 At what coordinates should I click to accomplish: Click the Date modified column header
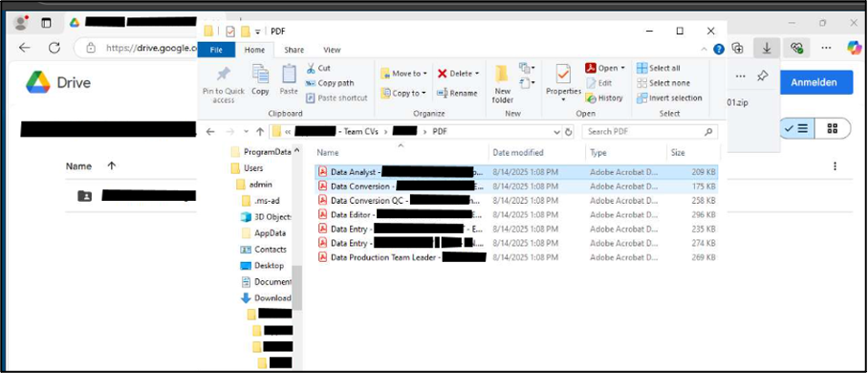click(518, 152)
